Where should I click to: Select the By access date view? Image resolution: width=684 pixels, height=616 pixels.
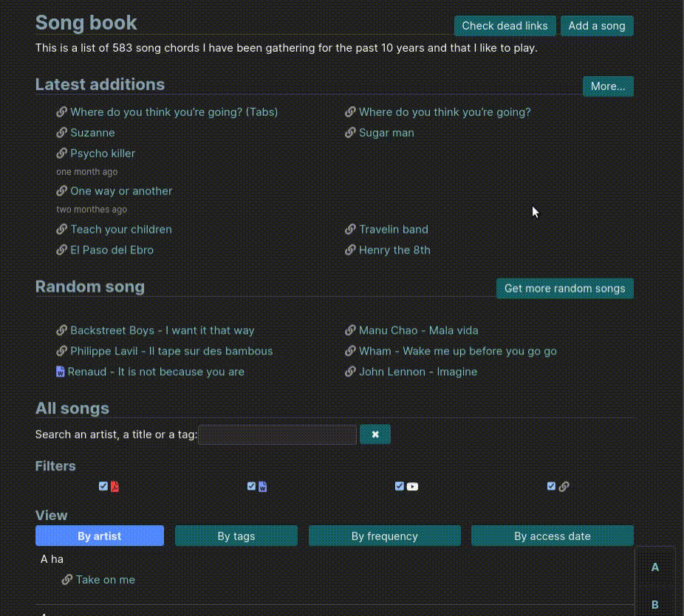click(x=553, y=535)
